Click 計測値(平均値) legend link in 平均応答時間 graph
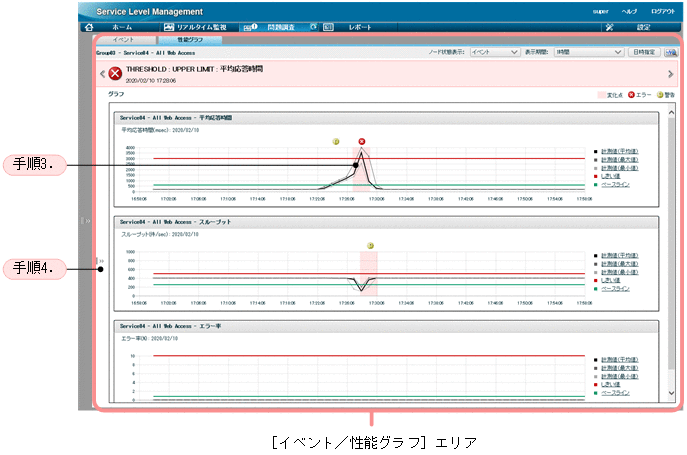The image size is (687, 455). 620,151
